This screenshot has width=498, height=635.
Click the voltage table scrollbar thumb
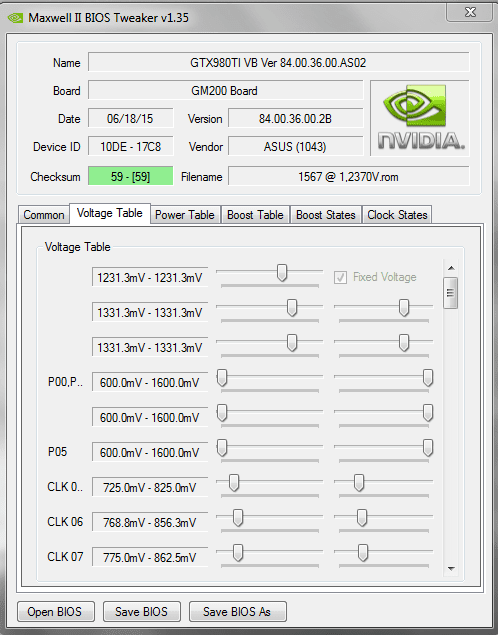click(450, 293)
